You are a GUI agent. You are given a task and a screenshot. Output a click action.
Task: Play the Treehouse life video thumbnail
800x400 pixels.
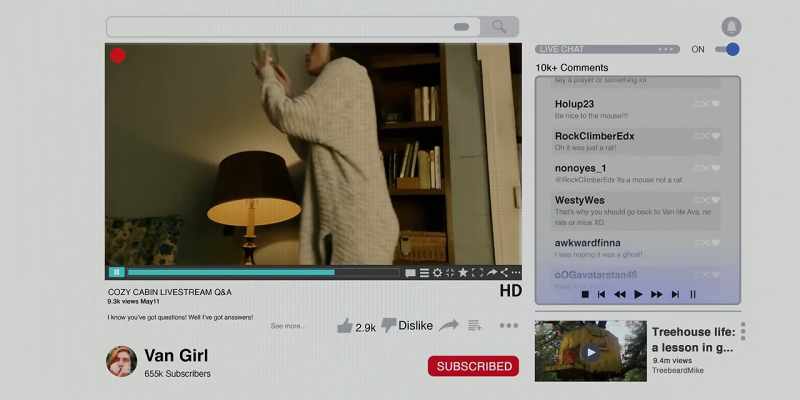(x=591, y=351)
